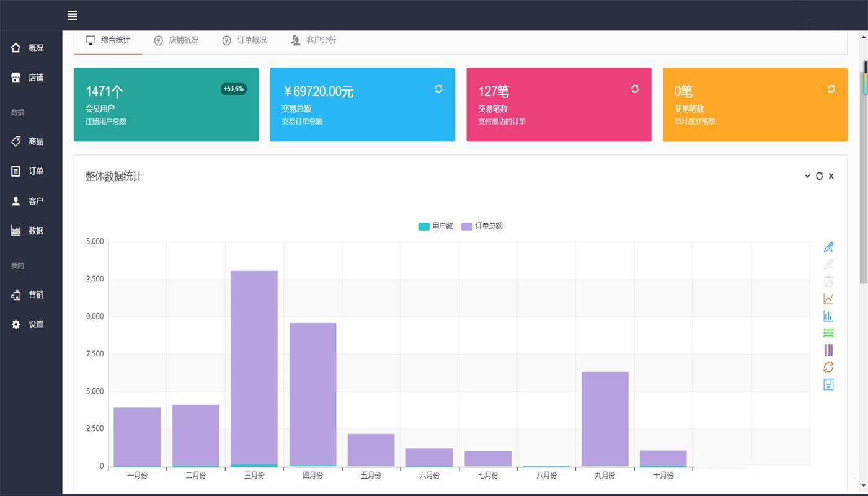
Task: Switch to the 客户分析 tab
Action: click(x=314, y=40)
